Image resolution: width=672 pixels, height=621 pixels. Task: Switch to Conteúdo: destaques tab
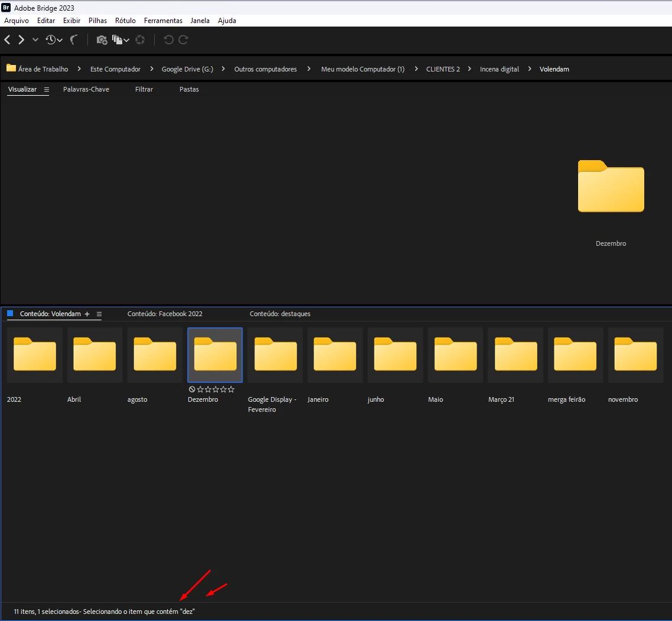pos(280,314)
